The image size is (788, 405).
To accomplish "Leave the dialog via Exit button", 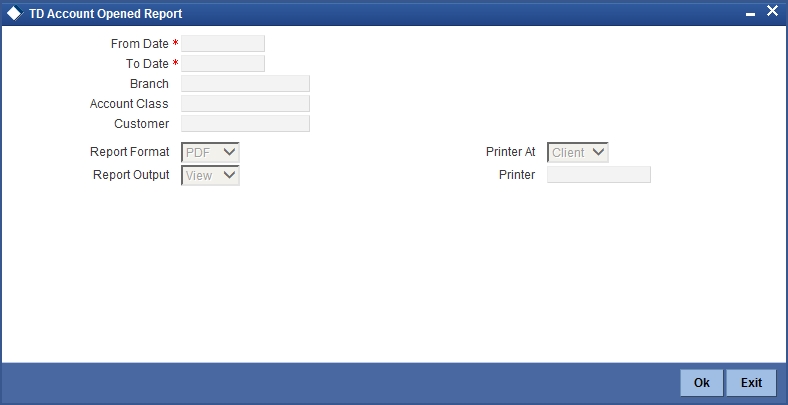I will (751, 383).
